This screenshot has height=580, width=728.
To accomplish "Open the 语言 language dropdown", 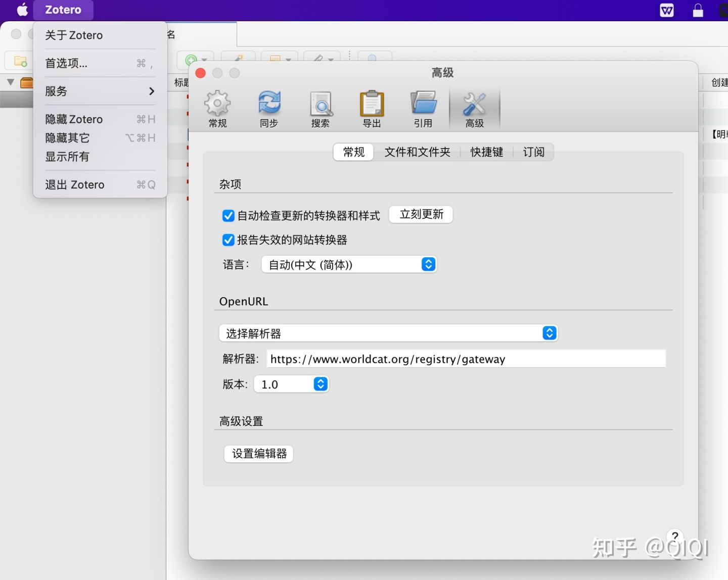I will [349, 264].
